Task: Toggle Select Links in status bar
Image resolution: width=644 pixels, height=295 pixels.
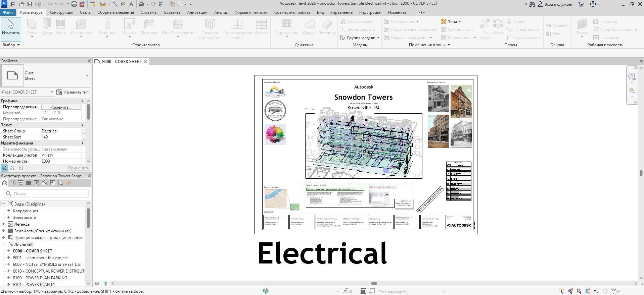Action: pyautogui.click(x=561, y=291)
